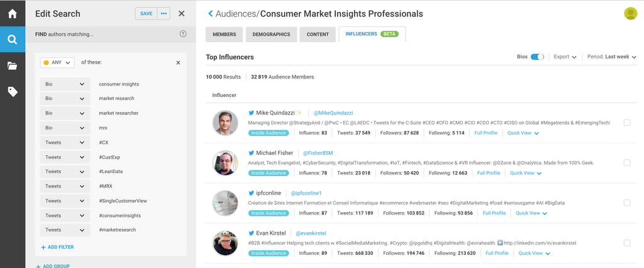
Task: Save the search with SAVE button
Action: (146, 13)
